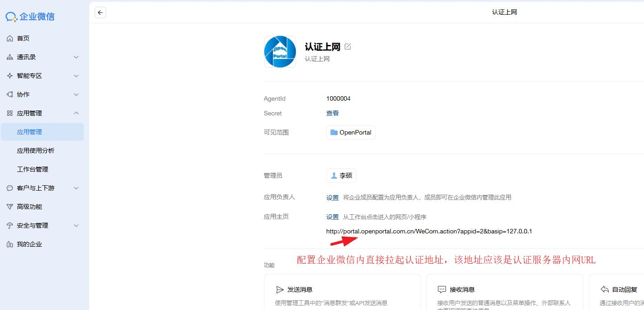Open the 自动回复 feature card
The width and height of the screenshot is (644, 310).
click(616, 292)
